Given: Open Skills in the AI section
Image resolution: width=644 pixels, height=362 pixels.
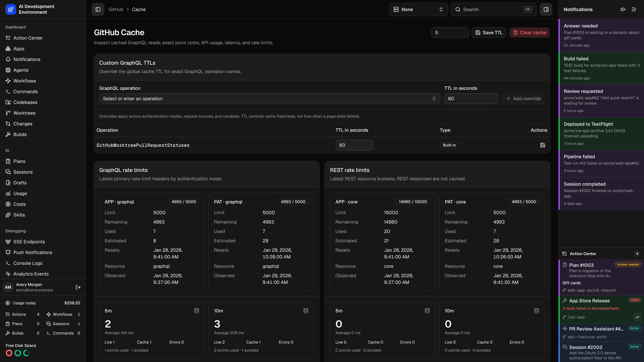Looking at the screenshot, I should click(x=43, y=215).
